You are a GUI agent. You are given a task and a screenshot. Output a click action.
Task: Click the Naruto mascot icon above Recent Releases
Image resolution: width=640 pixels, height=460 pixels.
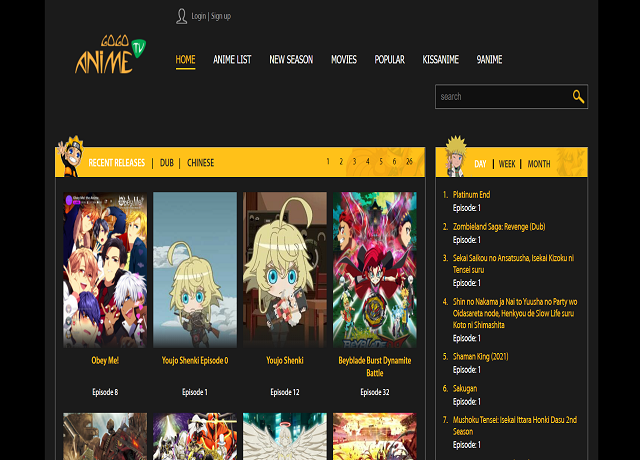71,152
